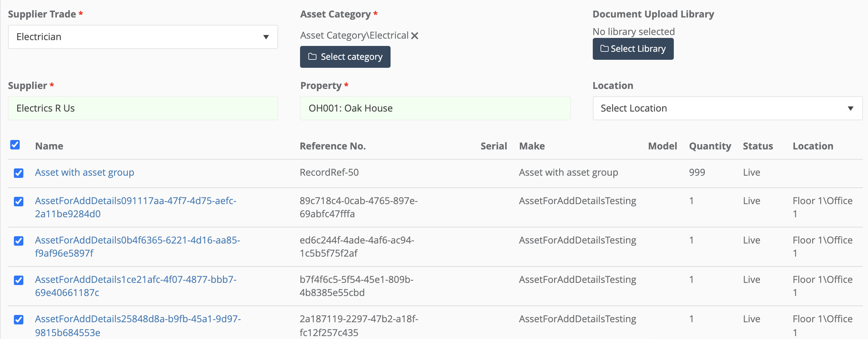This screenshot has height=339, width=868.
Task: Click the Location column header in table
Action: tap(813, 146)
